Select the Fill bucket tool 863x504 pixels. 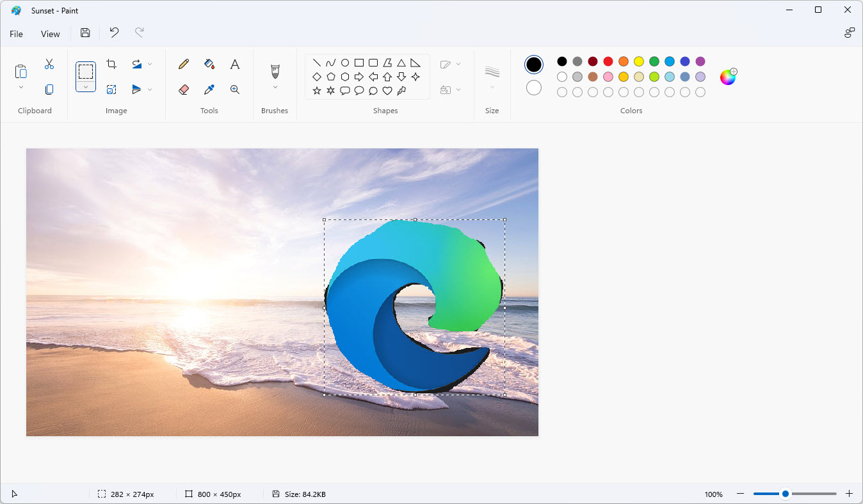pos(209,64)
